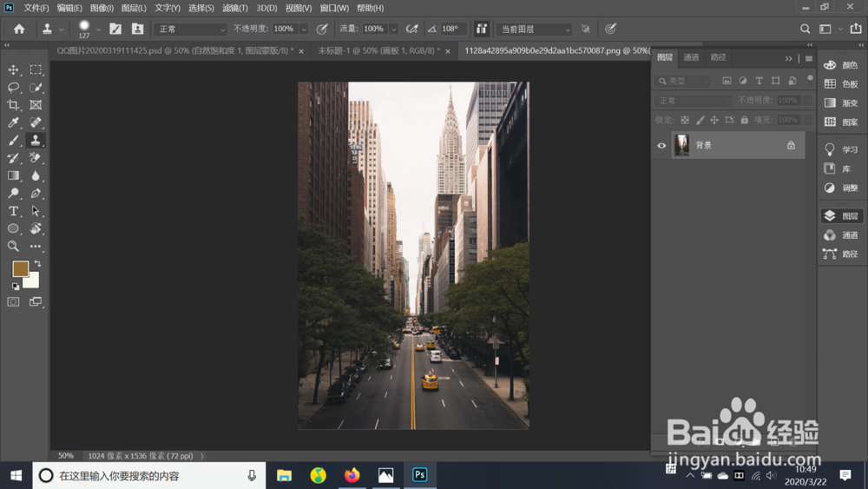Viewport: 868px width, 489px height.
Task: Select the Horizontal Type tool
Action: click(13, 211)
